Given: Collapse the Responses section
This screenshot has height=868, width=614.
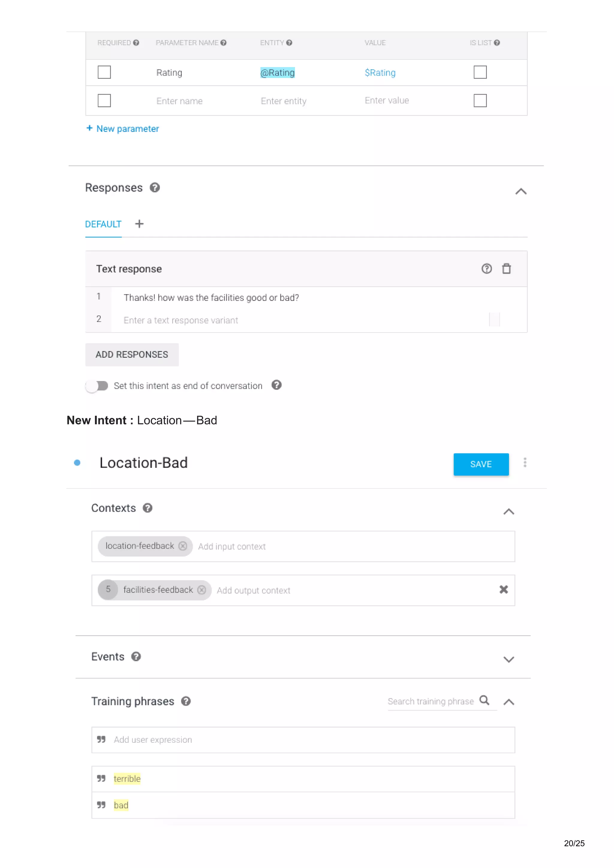Looking at the screenshot, I should pos(521,191).
